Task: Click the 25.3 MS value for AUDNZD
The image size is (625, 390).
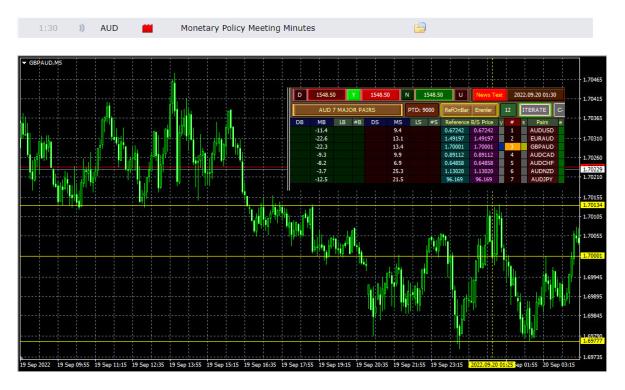Action: [x=397, y=171]
